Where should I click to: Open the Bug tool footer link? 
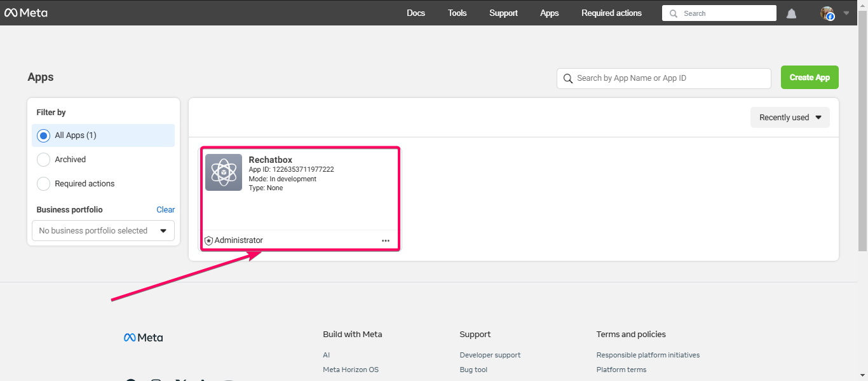click(473, 370)
